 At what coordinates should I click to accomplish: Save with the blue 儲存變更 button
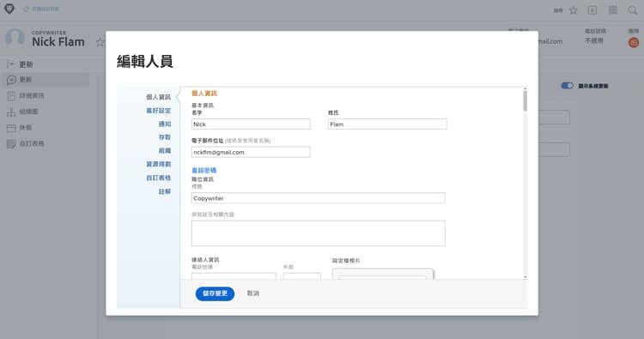pos(215,294)
